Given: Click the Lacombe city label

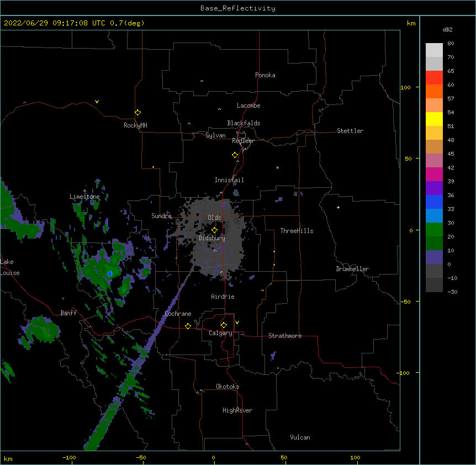Looking at the screenshot, I should pyautogui.click(x=248, y=105).
